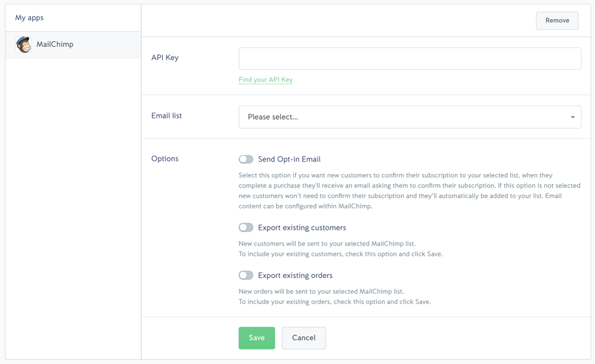The height and width of the screenshot is (364, 595).
Task: Enable the Send Opt-in Email toggle
Action: (246, 160)
